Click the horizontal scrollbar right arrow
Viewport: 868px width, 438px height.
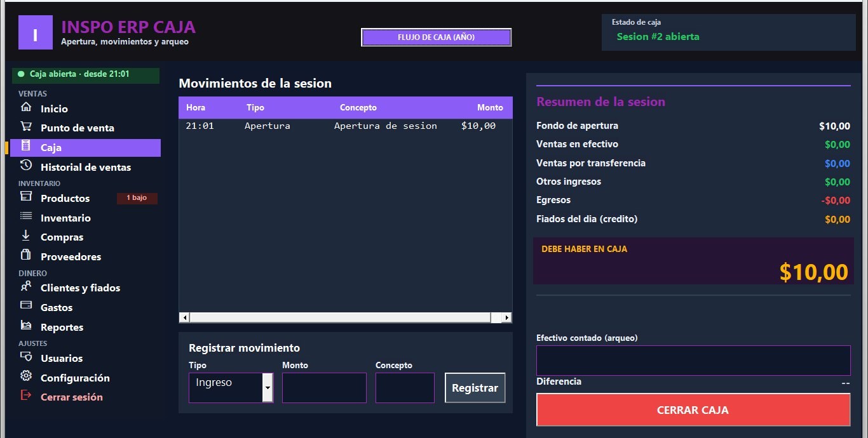click(506, 317)
